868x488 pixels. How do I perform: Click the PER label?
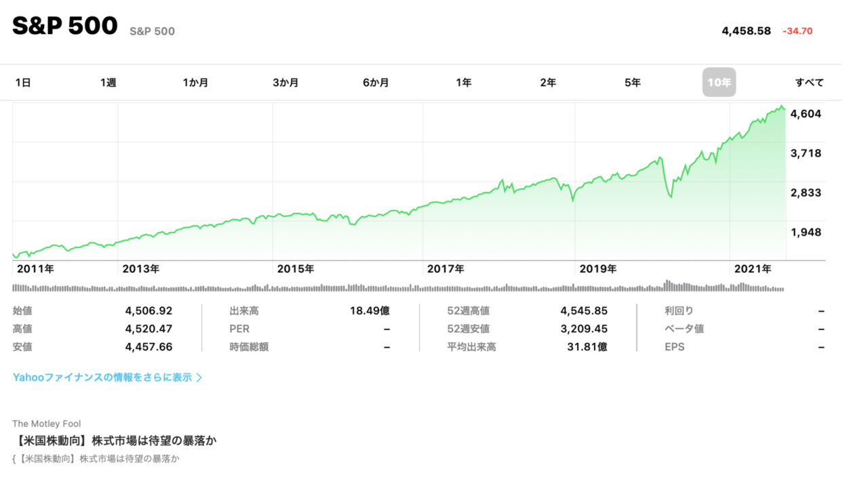point(239,329)
